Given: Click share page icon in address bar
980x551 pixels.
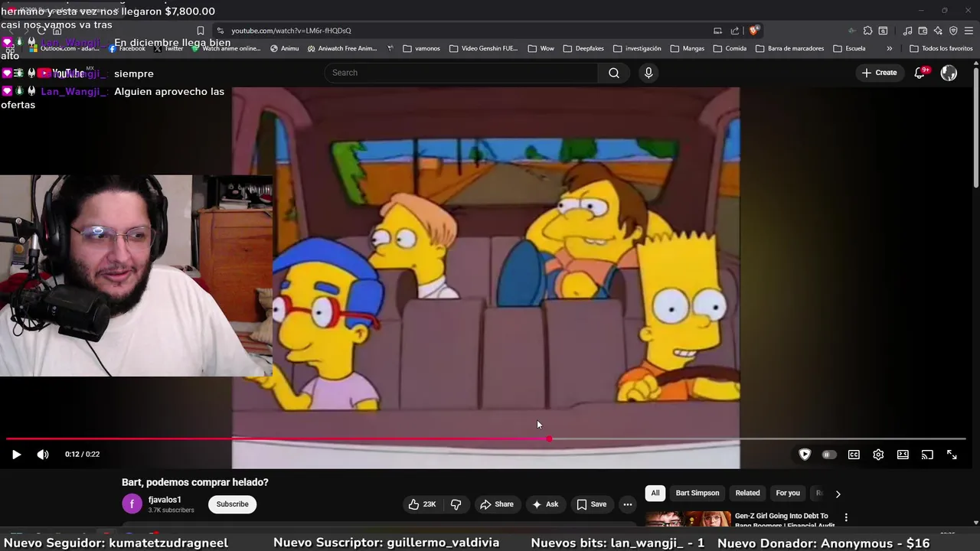Looking at the screenshot, I should 735,31.
